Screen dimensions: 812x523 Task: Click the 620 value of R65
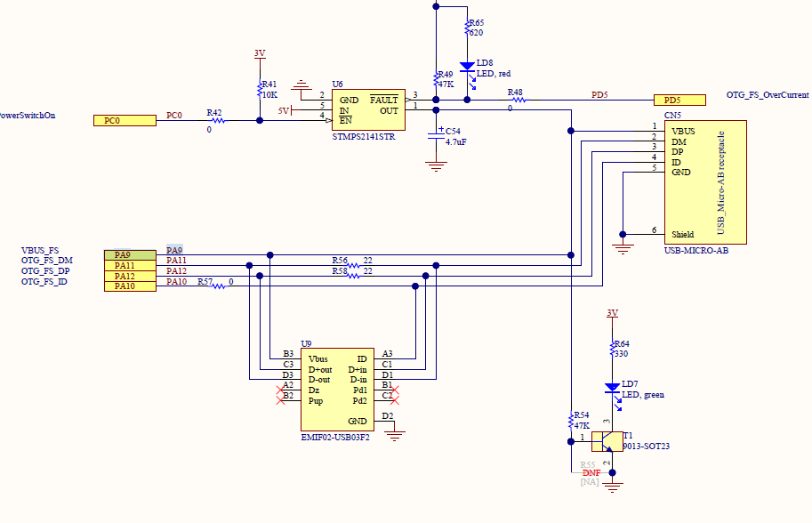476,33
